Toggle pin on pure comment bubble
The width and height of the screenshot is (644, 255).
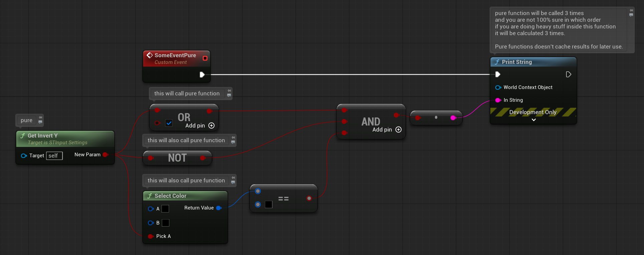point(40,117)
